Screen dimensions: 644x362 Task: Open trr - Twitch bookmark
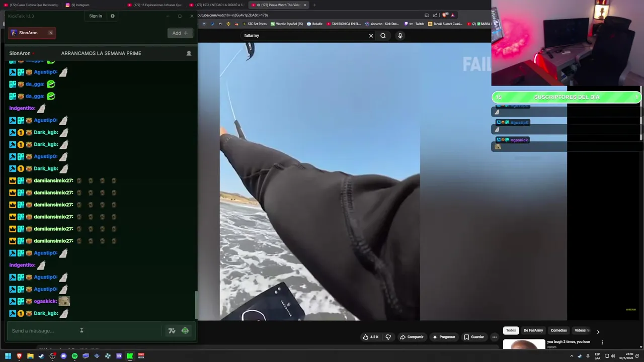(415, 24)
